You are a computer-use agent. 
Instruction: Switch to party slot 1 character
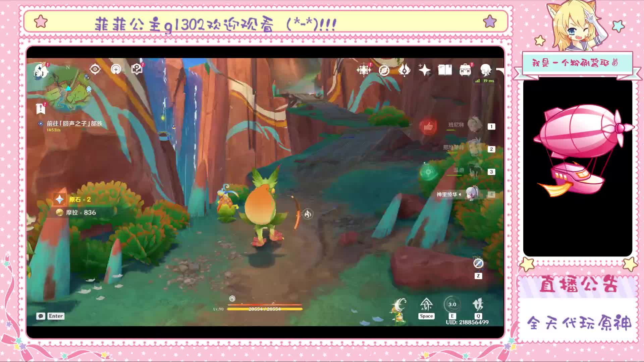(x=474, y=125)
